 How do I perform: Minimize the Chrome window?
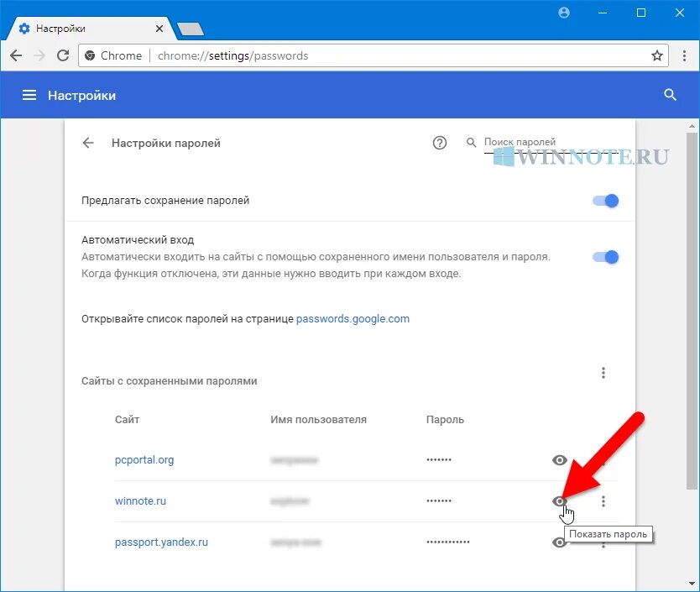point(603,13)
